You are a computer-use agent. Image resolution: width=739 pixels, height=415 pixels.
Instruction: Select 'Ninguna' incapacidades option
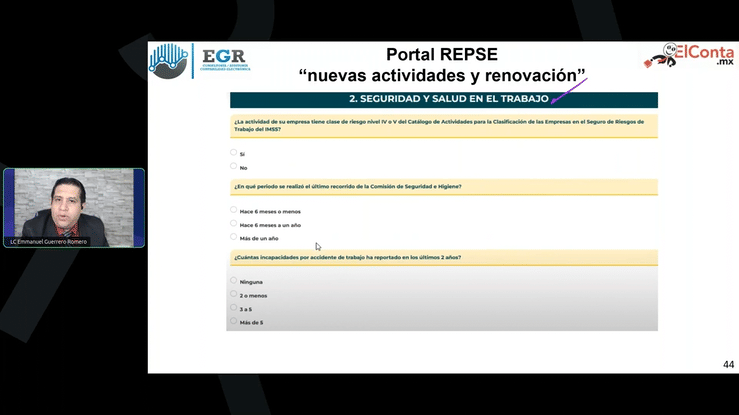tap(233, 280)
